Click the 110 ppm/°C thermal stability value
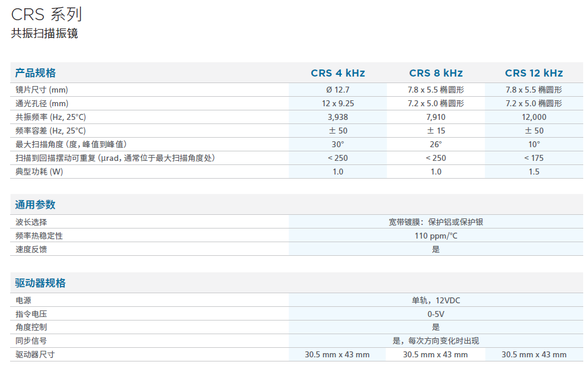The width and height of the screenshot is (588, 368). click(x=436, y=236)
